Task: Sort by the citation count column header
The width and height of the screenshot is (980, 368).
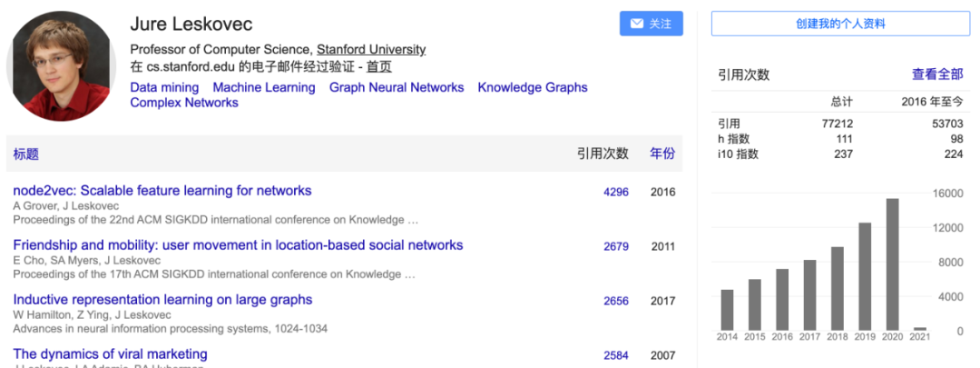Action: [603, 154]
